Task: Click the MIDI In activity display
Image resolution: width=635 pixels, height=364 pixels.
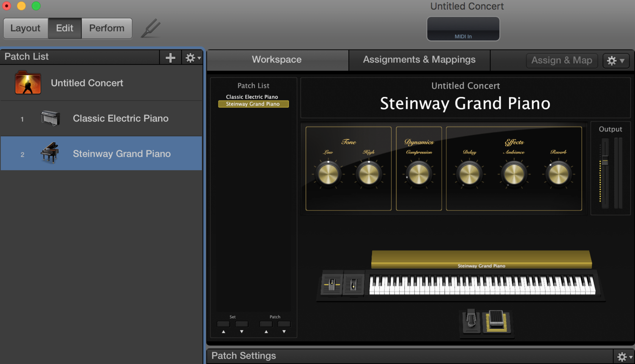Action: (463, 29)
